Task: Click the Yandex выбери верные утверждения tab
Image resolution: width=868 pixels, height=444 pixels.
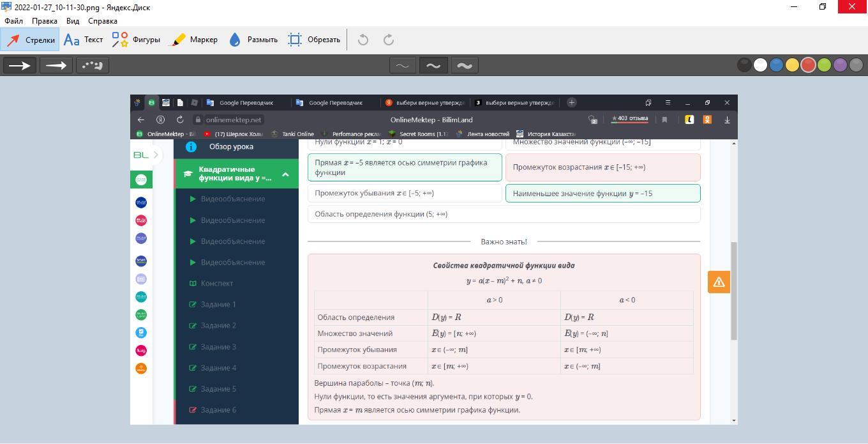Action: [424, 102]
